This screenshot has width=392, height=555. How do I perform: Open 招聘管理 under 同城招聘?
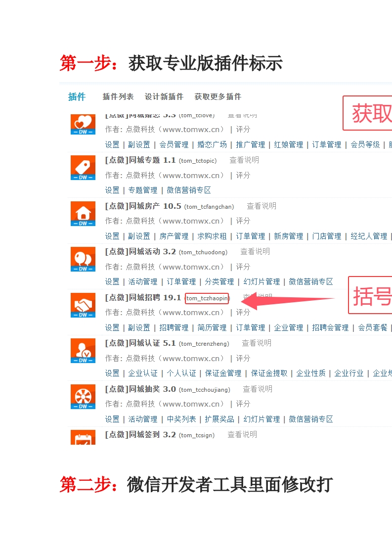(174, 327)
